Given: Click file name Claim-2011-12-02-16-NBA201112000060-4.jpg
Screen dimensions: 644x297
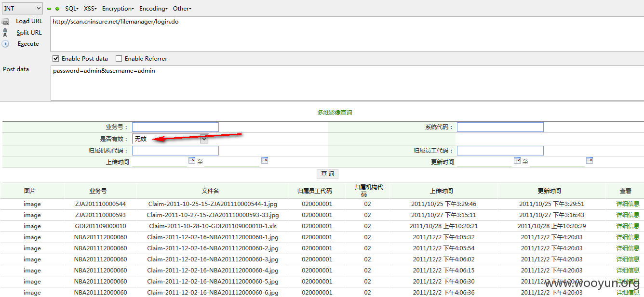Looking at the screenshot, I should (213, 271).
